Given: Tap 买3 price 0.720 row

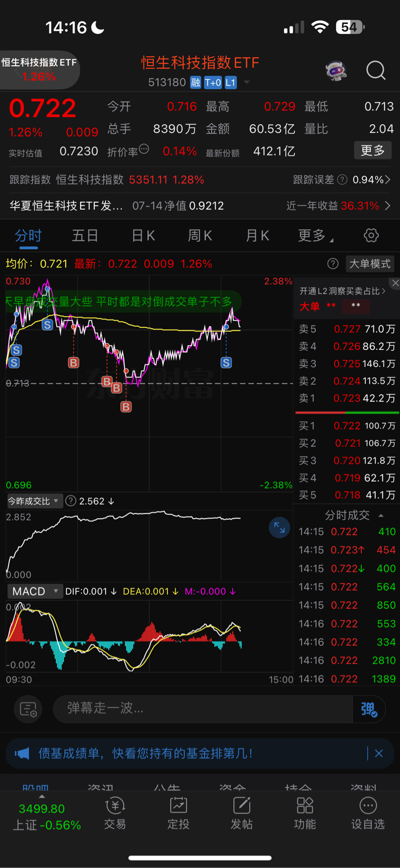Looking at the screenshot, I should [x=347, y=460].
